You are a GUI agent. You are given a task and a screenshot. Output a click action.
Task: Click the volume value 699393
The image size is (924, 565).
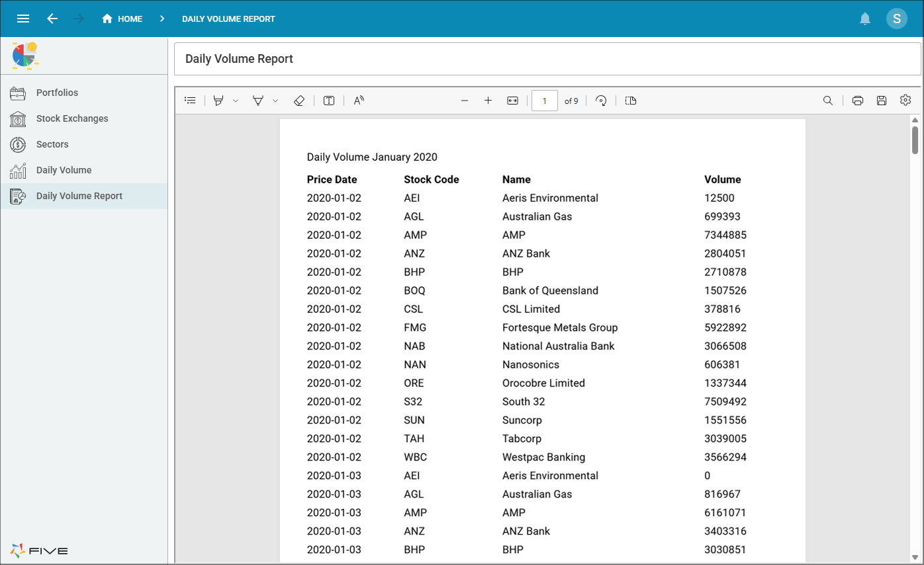(723, 216)
